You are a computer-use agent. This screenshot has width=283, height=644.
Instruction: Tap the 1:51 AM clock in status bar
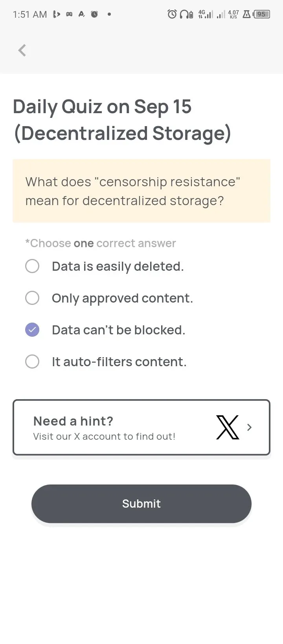30,15
